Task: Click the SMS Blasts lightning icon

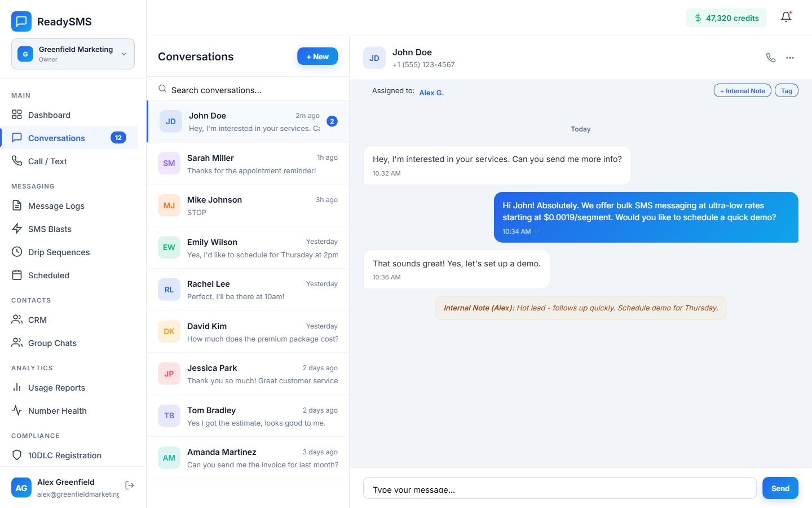Action: click(x=17, y=229)
